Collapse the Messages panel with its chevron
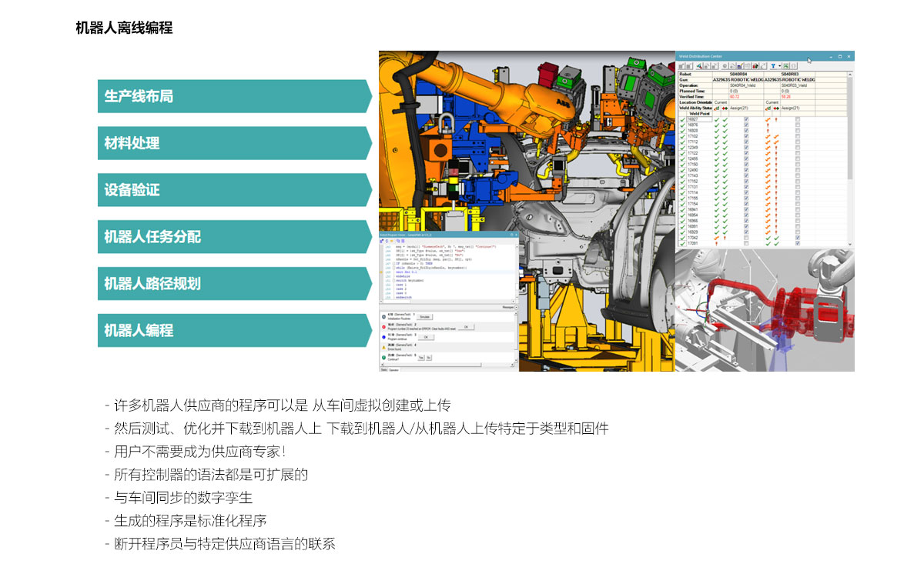Viewport: 924px width, 574px height. click(515, 307)
